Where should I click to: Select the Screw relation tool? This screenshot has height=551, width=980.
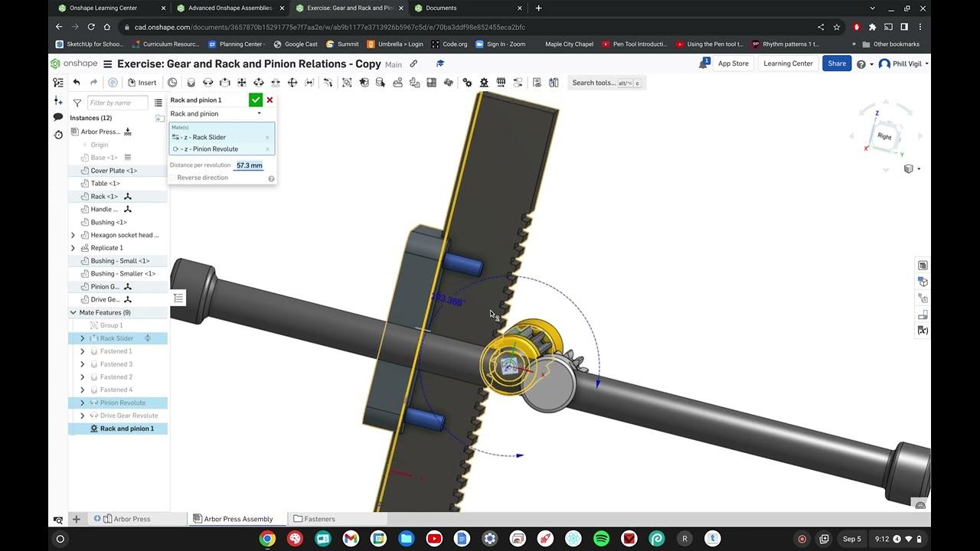tap(501, 83)
